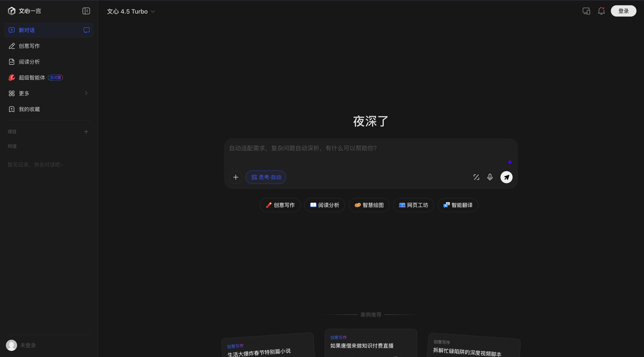The height and width of the screenshot is (357, 644).
Task: Open 创意写作 in sidebar
Action: [49, 46]
